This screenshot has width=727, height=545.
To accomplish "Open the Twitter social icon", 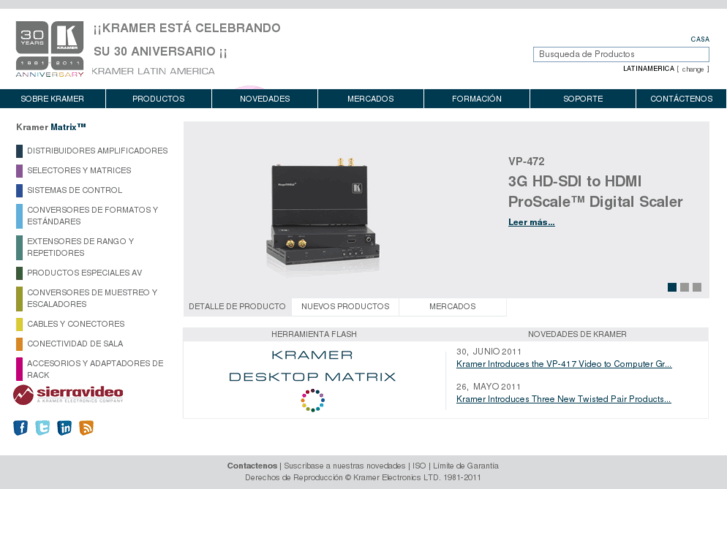I will point(42,428).
